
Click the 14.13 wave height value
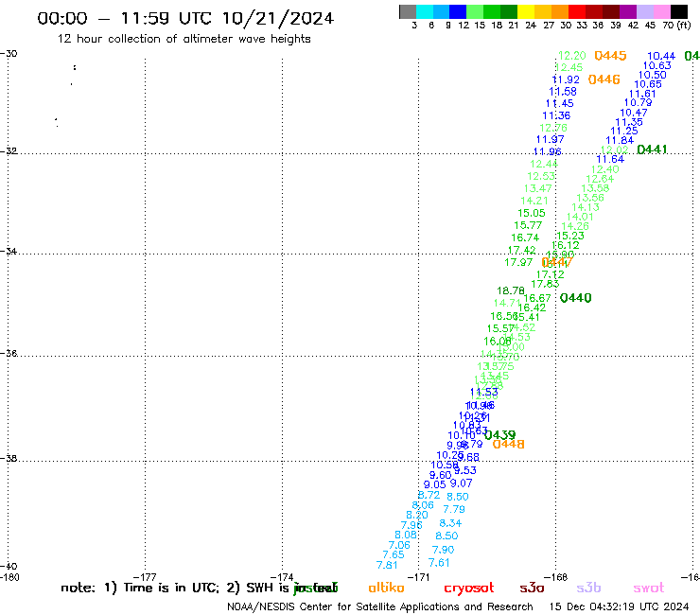586,207
